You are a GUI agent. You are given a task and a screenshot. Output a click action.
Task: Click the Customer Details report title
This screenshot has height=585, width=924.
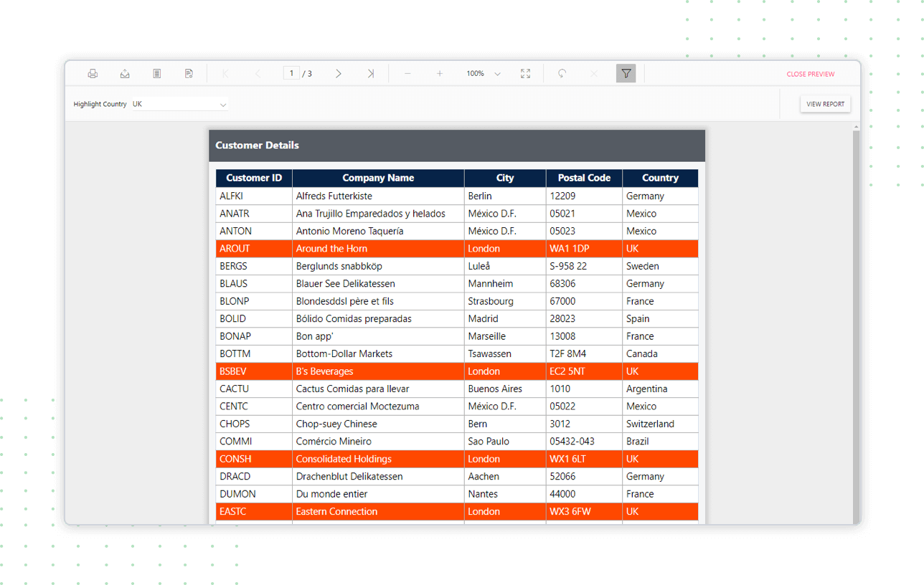[257, 145]
